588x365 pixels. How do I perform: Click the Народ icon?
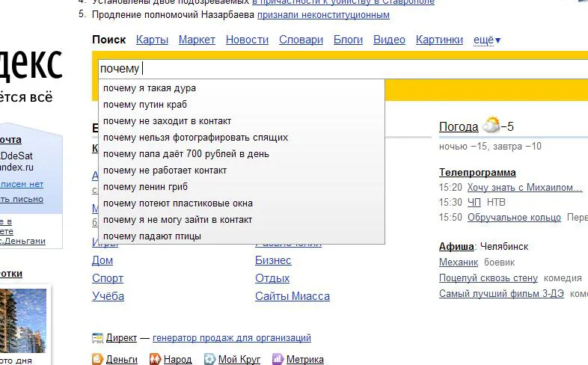tap(155, 359)
